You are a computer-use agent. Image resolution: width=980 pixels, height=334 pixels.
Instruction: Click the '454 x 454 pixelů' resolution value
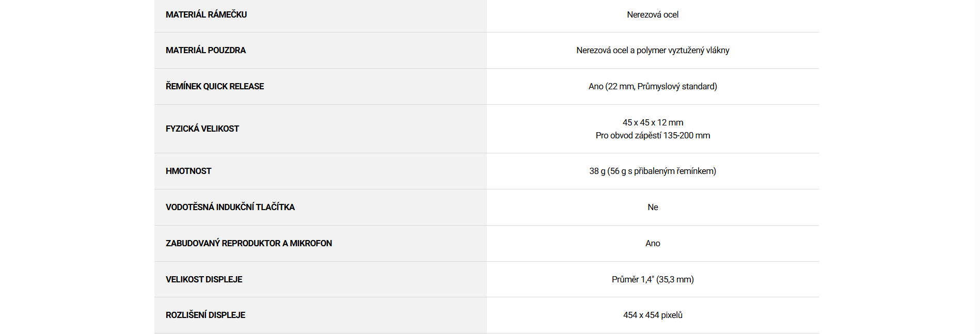click(653, 315)
